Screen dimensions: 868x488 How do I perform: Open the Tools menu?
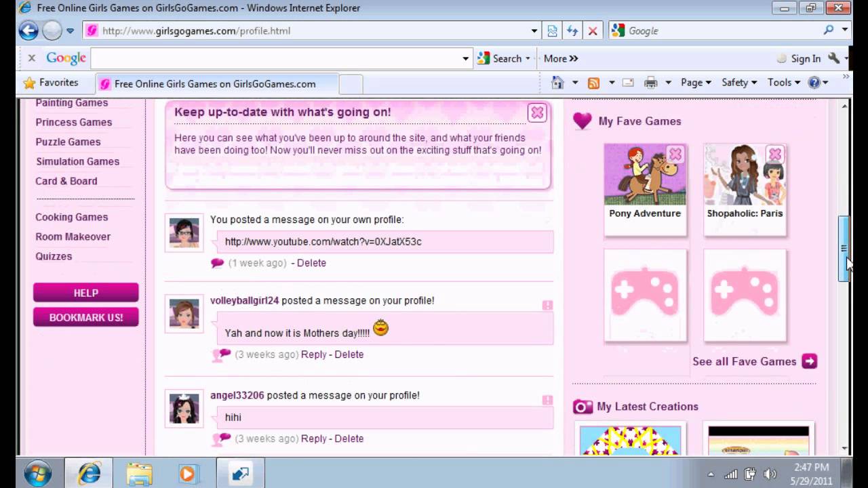click(x=784, y=83)
